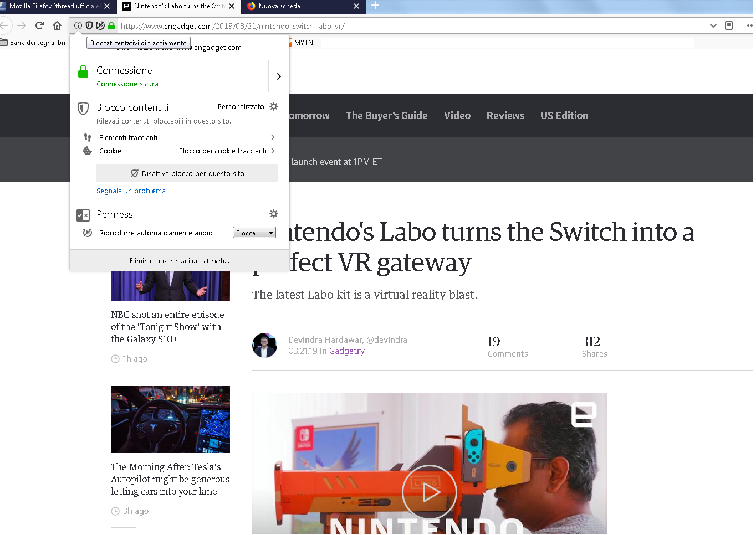Play the Nintendo Labo video

(x=430, y=492)
